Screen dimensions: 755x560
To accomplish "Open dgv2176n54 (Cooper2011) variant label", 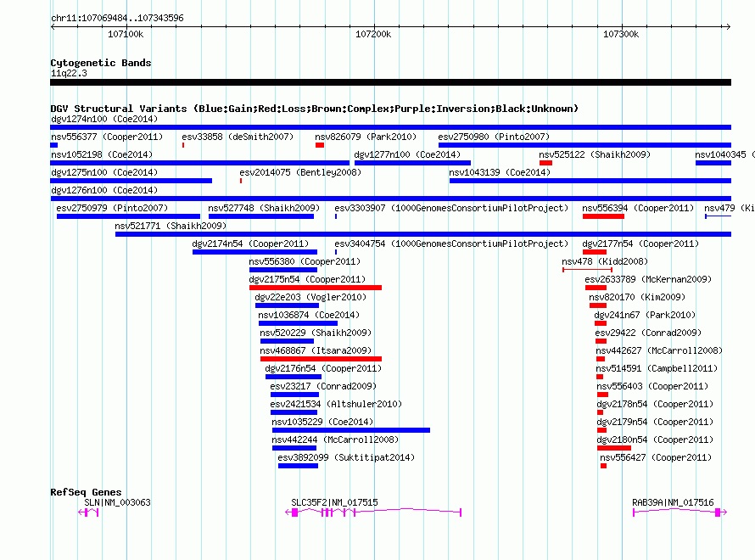I will (x=323, y=368).
